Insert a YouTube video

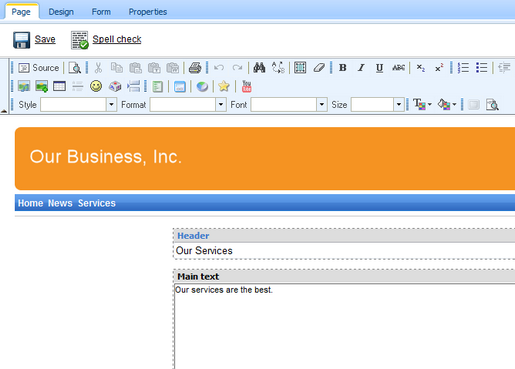pos(246,86)
